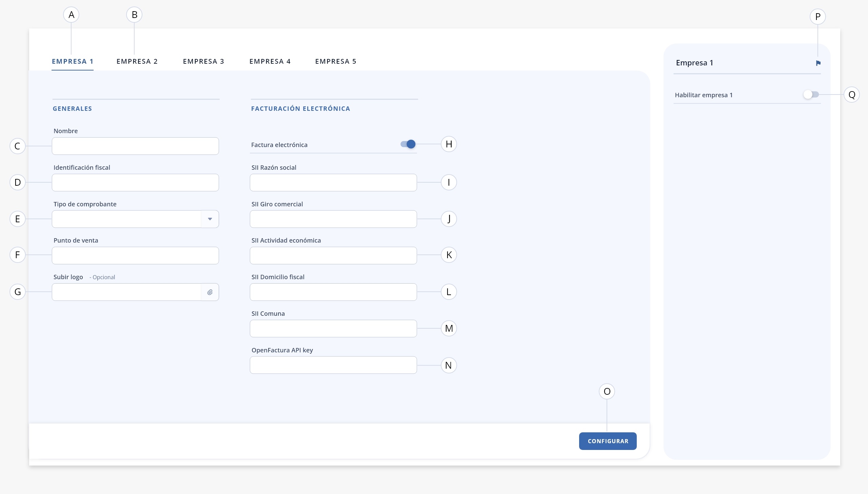Switch to the EMPRESA 1 tab
The height and width of the screenshot is (494, 868).
coord(73,61)
